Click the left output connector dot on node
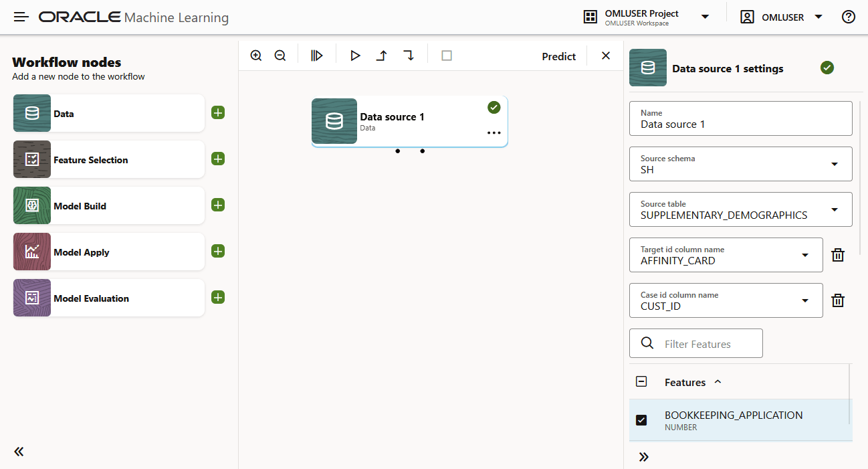868x469 pixels. 397,151
